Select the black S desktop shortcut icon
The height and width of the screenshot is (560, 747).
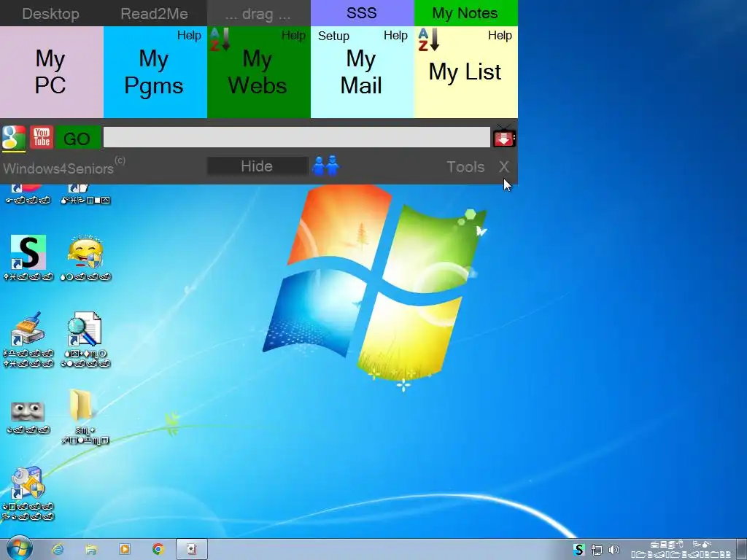coord(28,253)
